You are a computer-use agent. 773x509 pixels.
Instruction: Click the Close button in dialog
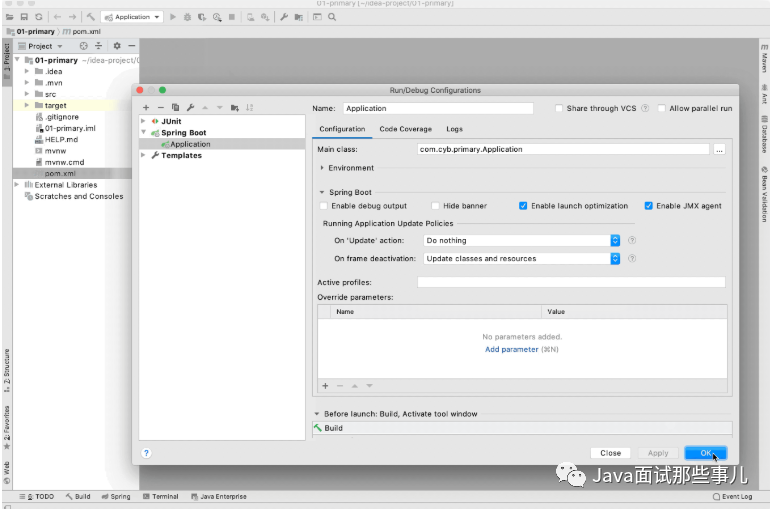tap(610, 453)
